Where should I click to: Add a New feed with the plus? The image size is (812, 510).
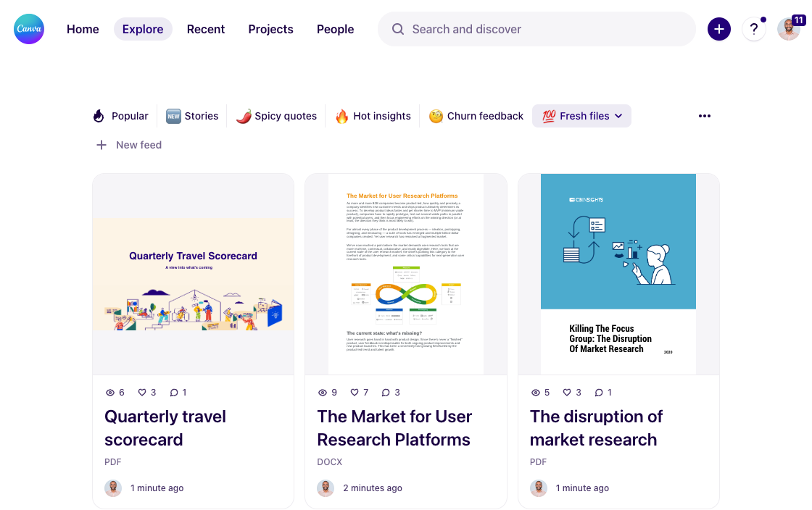point(101,145)
